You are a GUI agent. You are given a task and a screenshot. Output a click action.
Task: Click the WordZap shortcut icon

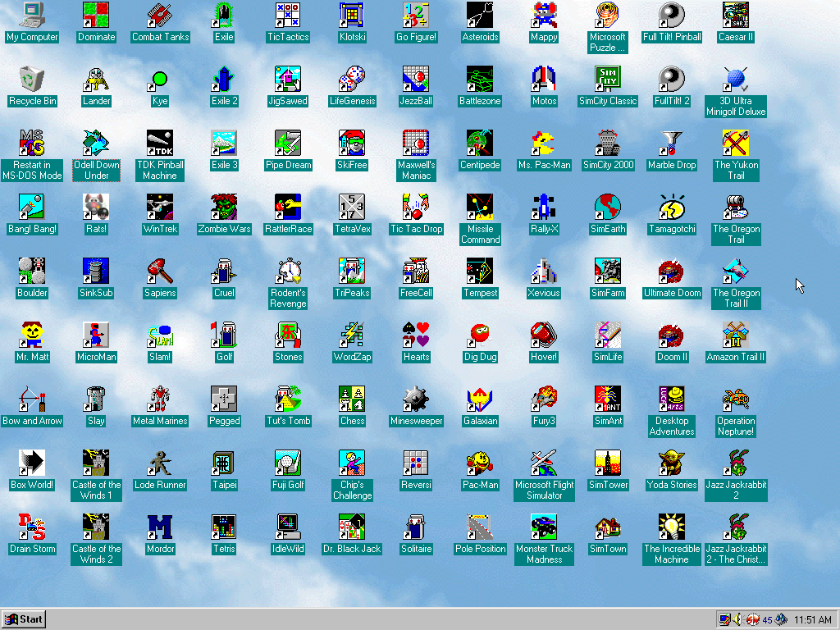tap(352, 335)
